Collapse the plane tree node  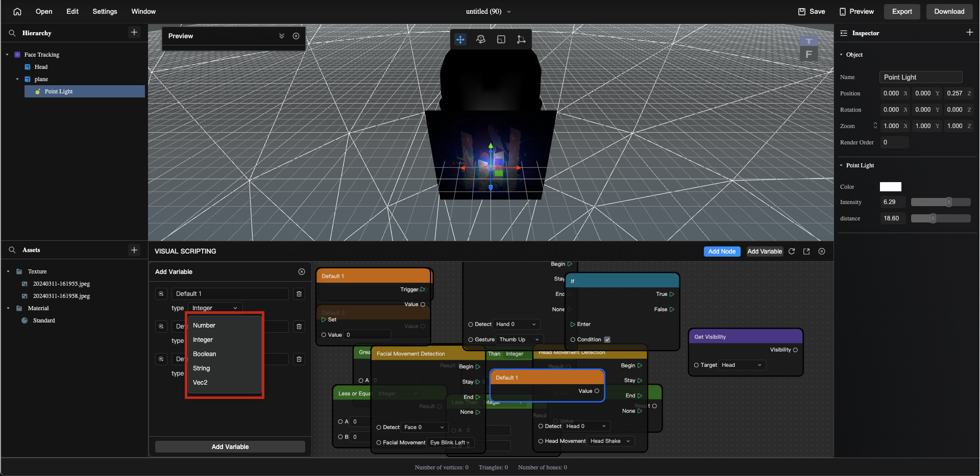[x=17, y=79]
